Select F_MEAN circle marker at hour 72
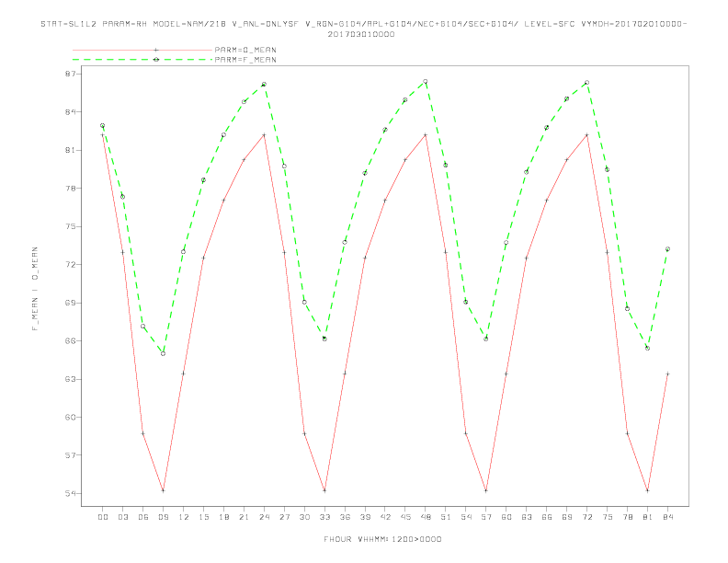 pos(586,83)
